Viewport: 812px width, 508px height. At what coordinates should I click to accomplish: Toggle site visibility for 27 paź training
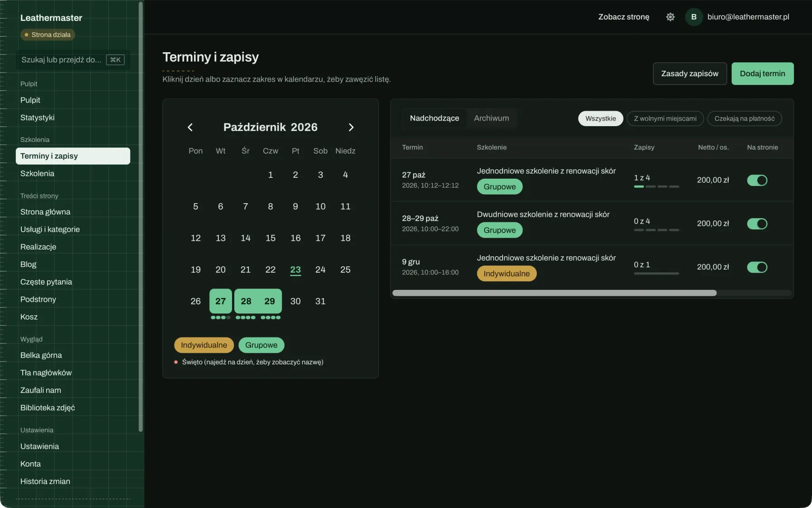click(x=757, y=180)
